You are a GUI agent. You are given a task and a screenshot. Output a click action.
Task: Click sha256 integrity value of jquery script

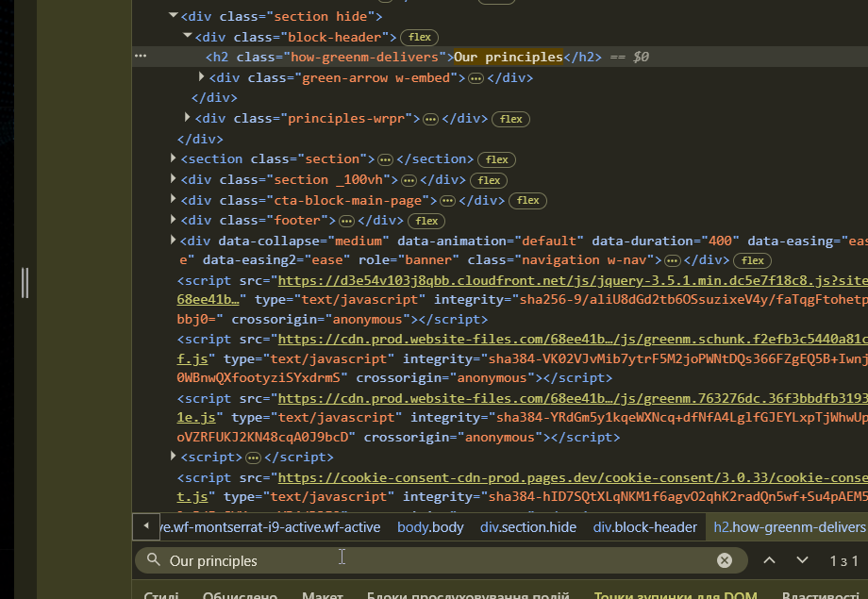(x=692, y=300)
